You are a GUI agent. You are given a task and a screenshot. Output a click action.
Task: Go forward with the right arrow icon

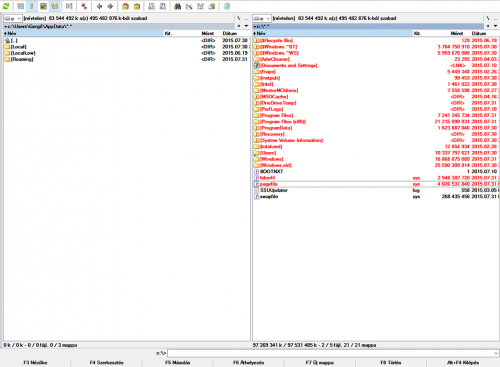[110, 6]
